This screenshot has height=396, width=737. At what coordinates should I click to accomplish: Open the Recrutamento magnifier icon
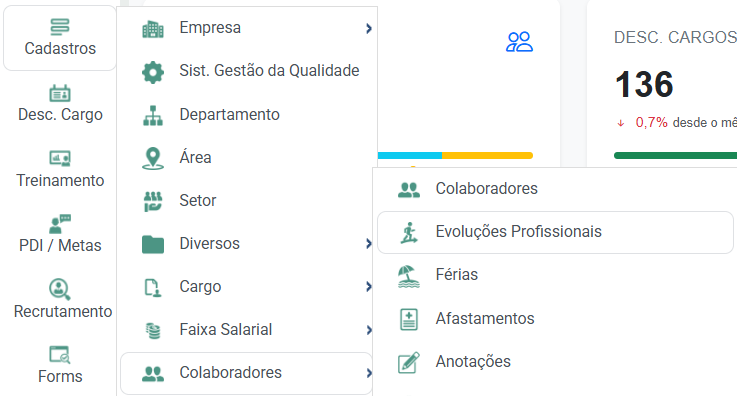pyautogui.click(x=60, y=289)
